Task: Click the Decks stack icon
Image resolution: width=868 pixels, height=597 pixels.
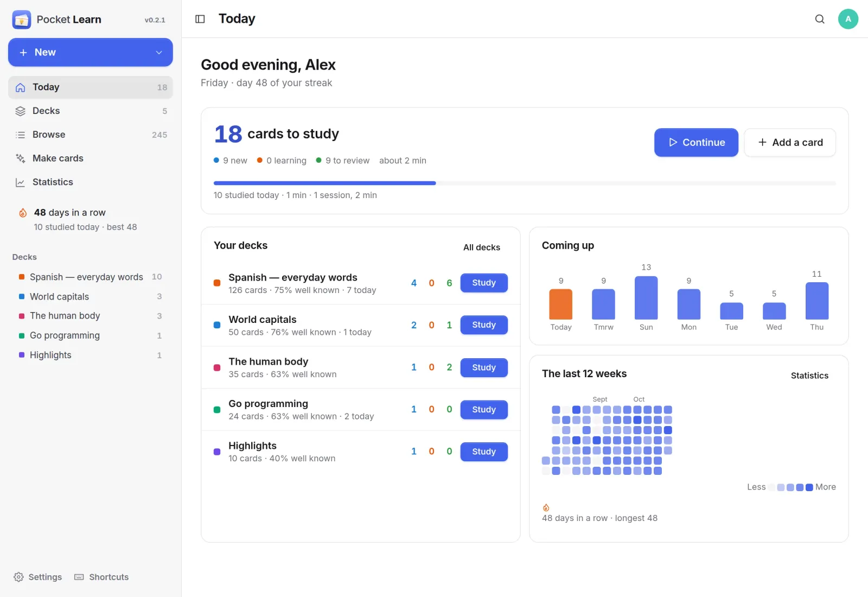Action: 21,111
